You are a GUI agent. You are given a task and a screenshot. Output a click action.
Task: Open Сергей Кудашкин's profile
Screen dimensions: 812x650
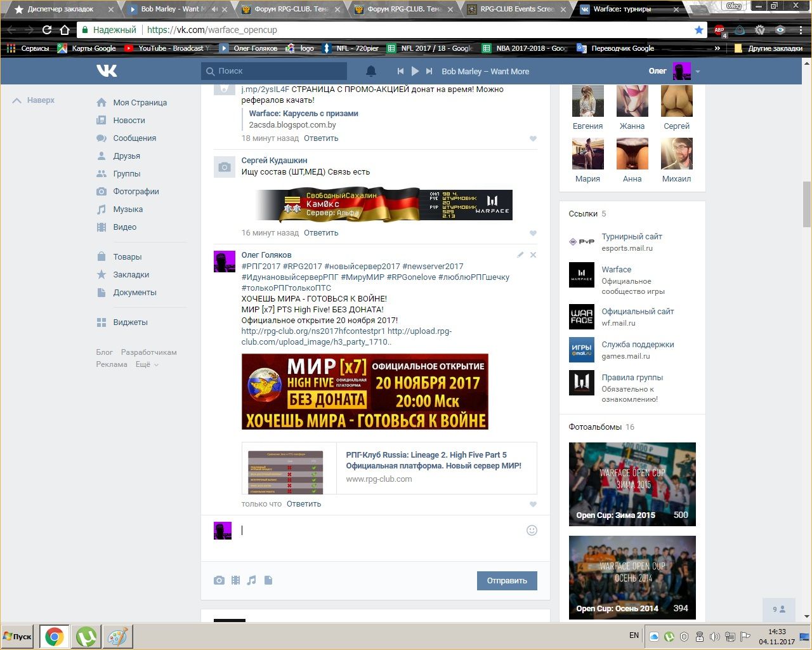pyautogui.click(x=274, y=160)
